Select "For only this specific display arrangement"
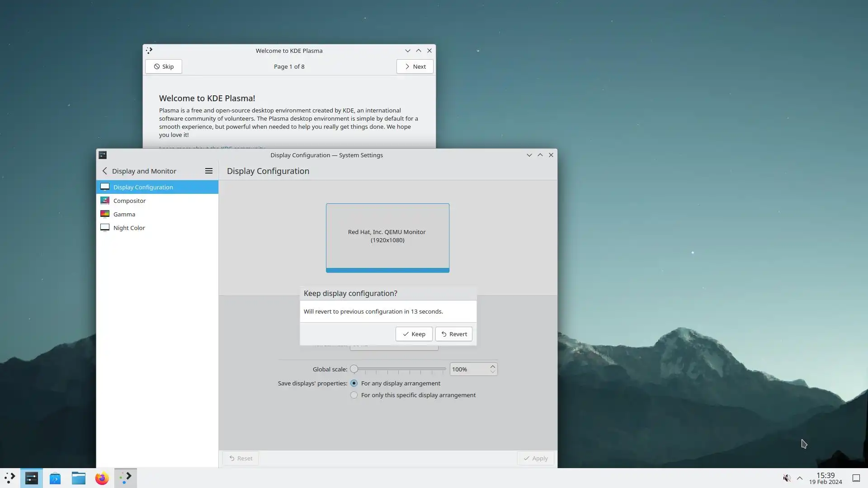868x488 pixels. point(354,395)
